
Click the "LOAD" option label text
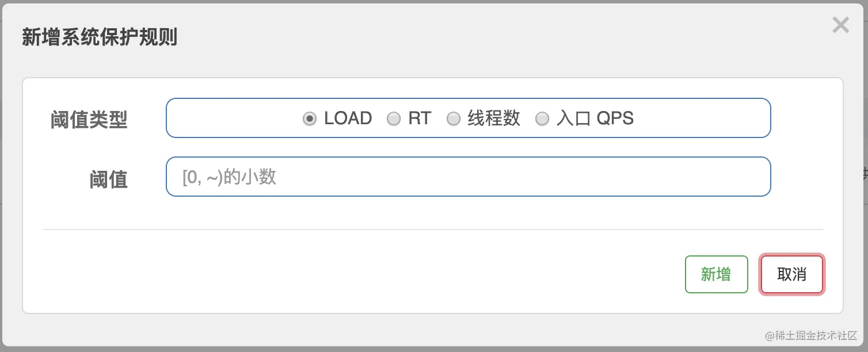(348, 118)
